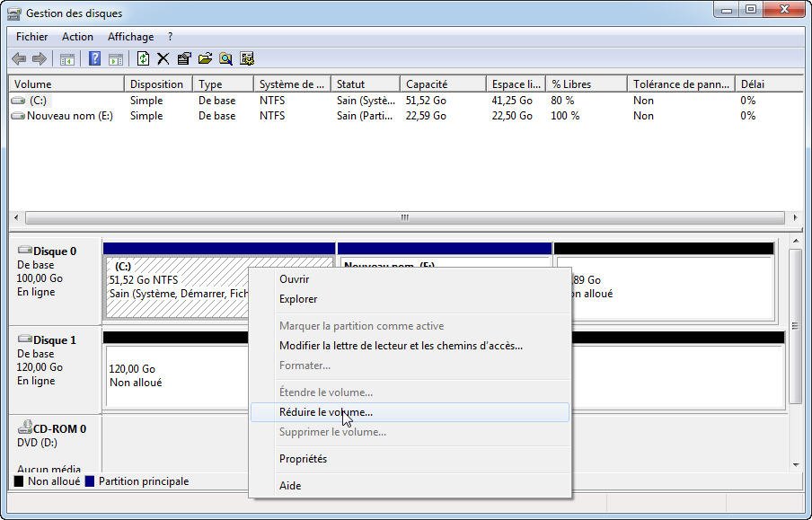Click the rightmost settings toolbar icon
812x520 pixels.
(247, 59)
